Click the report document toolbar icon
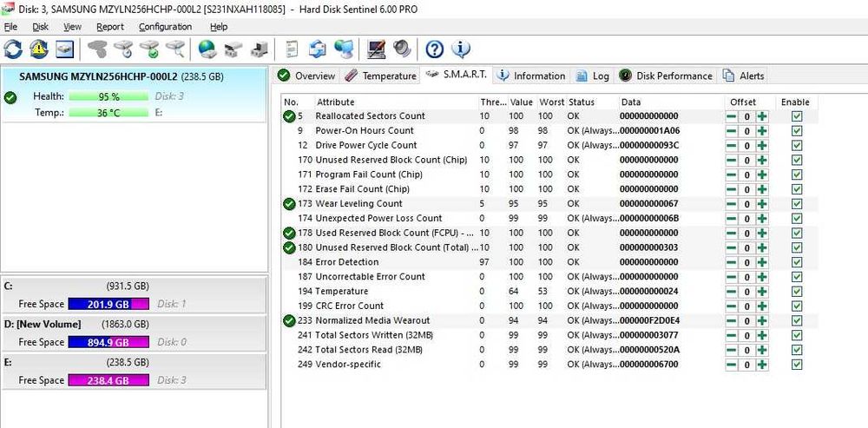This screenshot has width=868, height=428. (x=291, y=49)
